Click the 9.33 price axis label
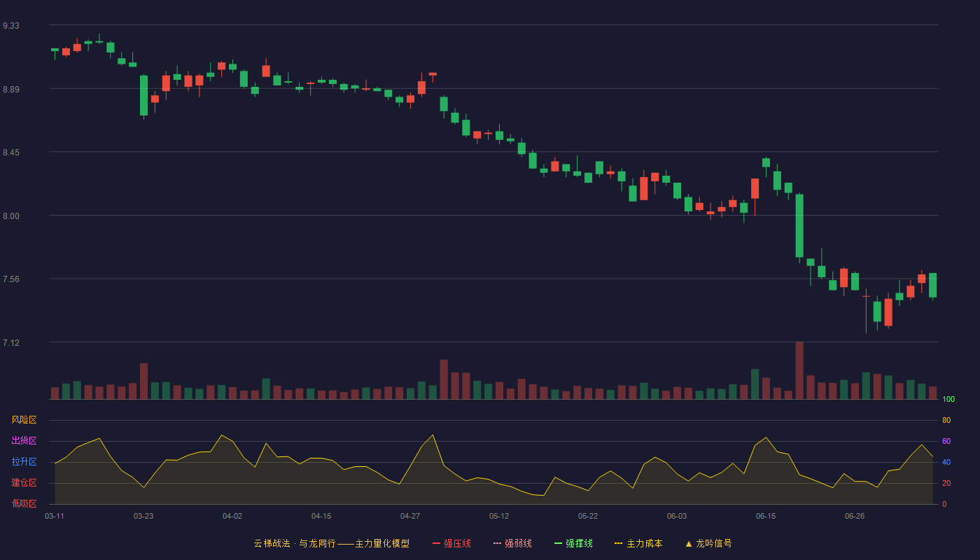This screenshot has height=560, width=980. [11, 26]
